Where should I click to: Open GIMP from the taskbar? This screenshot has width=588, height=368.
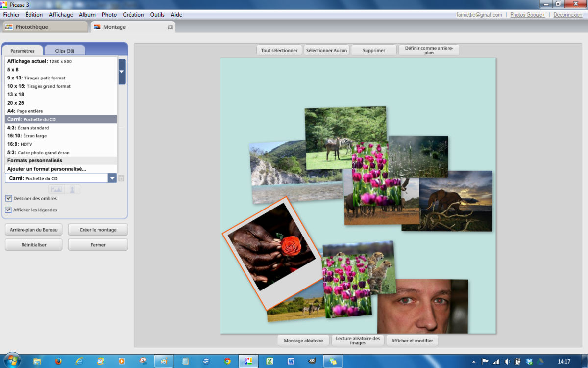(312, 361)
